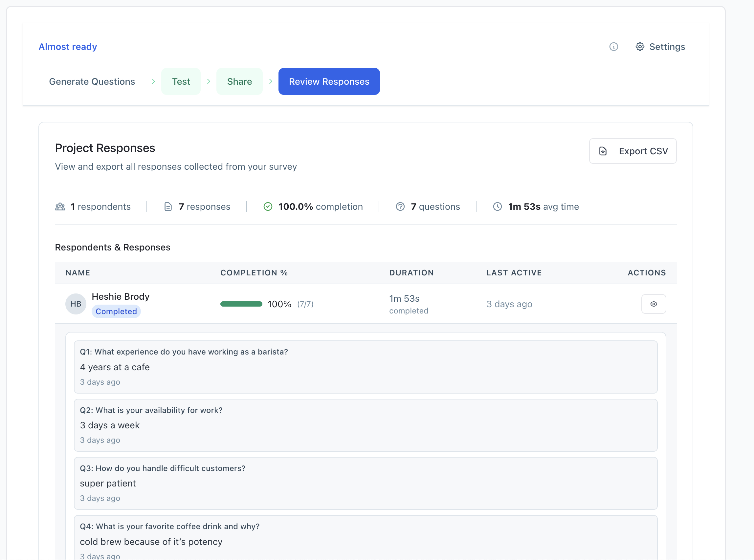Click the responses document icon
The width and height of the screenshot is (754, 560).
pyautogui.click(x=168, y=206)
